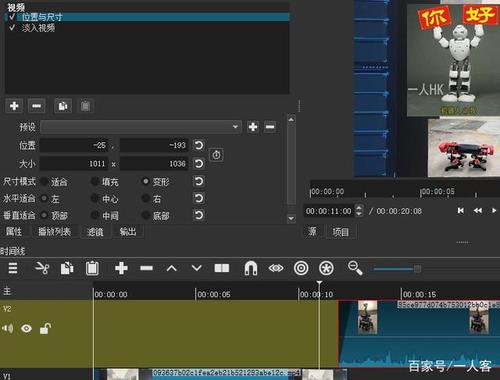The image size is (500, 380).
Task: Click the timeline lift chevron-up button
Action: pos(171,268)
